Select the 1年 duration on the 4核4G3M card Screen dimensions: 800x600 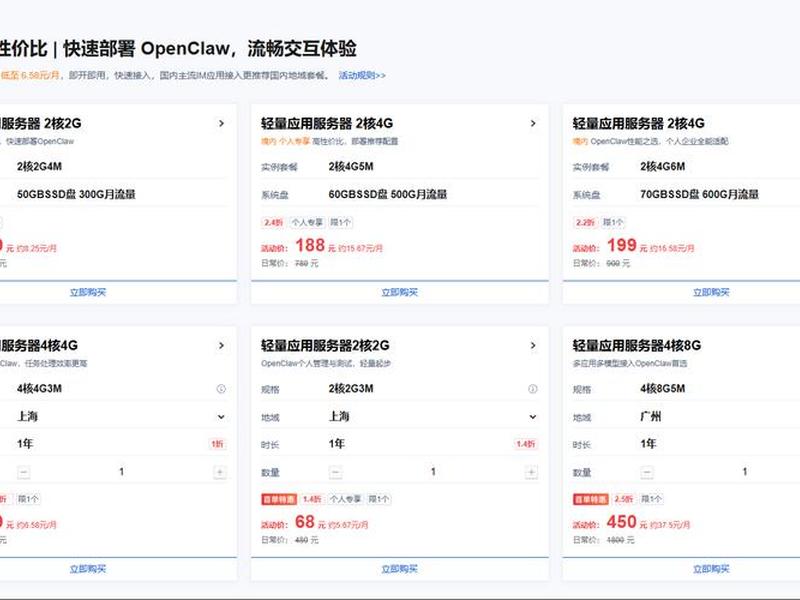click(25, 444)
